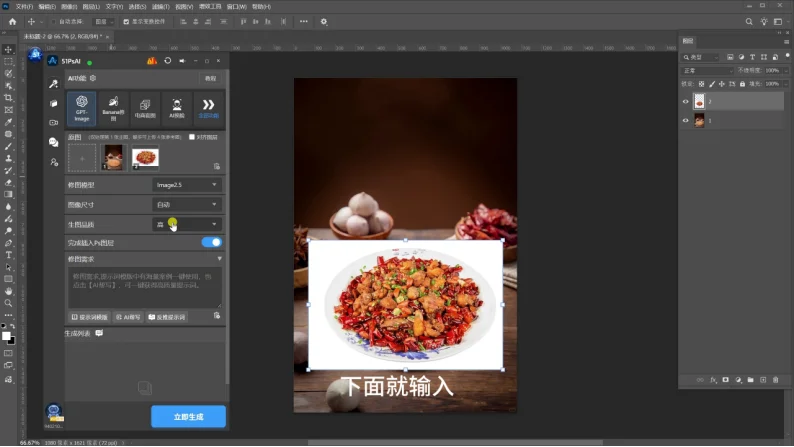794x447 pixels.
Task: Clear the prompt with trash icon below text box
Action: pos(217,316)
